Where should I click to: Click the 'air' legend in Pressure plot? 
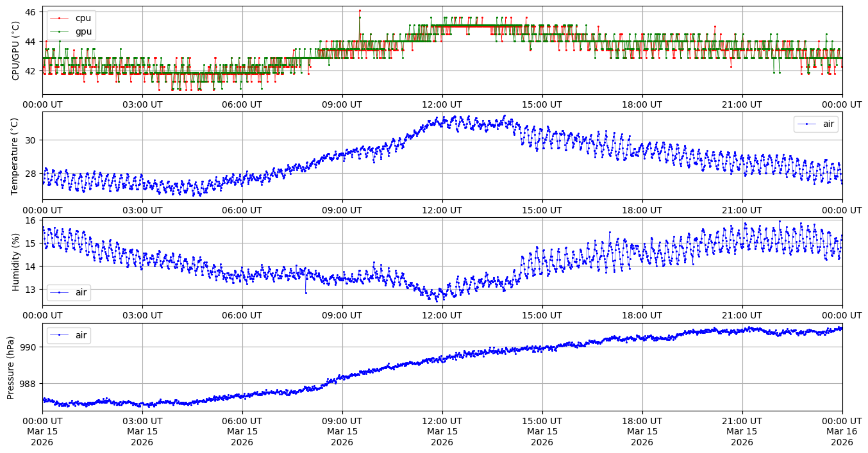pyautogui.click(x=69, y=334)
